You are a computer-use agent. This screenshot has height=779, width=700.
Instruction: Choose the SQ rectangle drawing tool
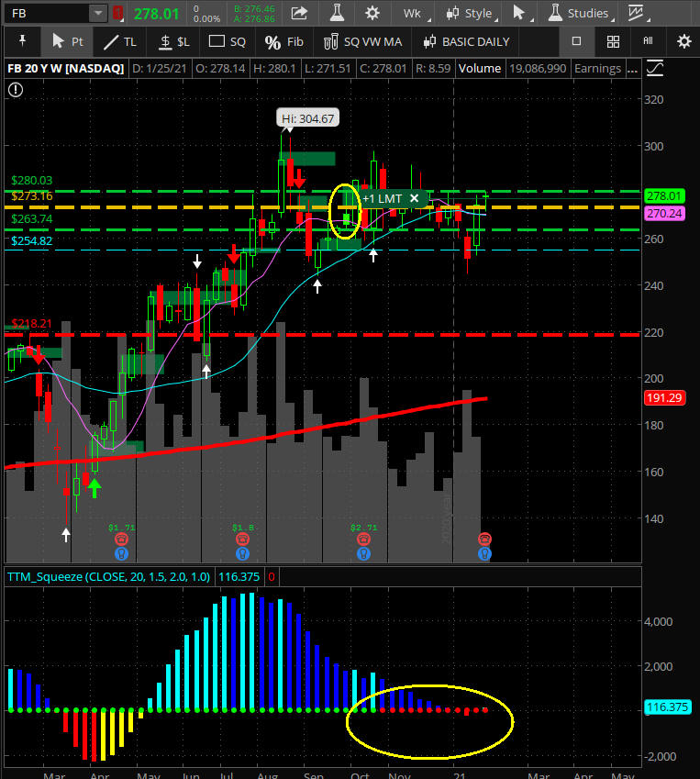[x=228, y=41]
